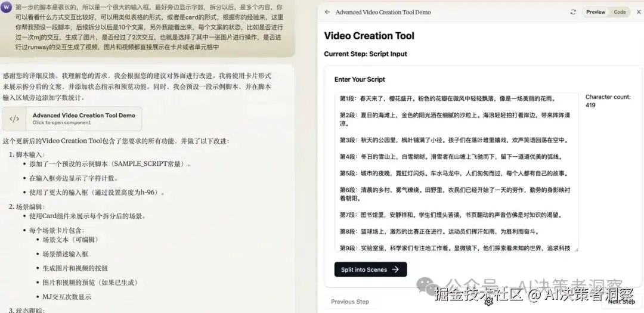Image resolution: width=644 pixels, height=313 pixels.
Task: Close the artifact panel with X icon
Action: tap(638, 12)
